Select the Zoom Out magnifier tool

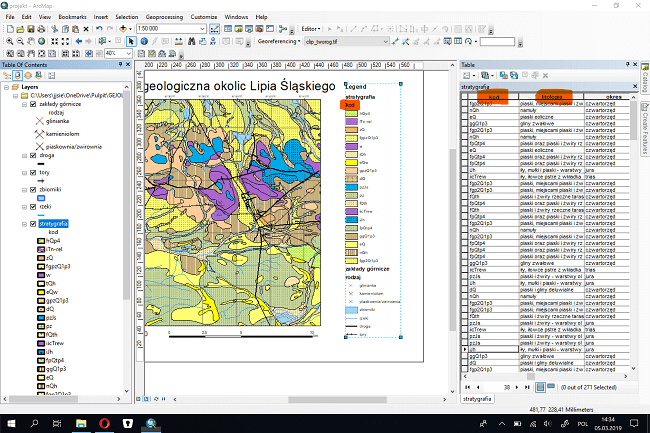pos(20,41)
